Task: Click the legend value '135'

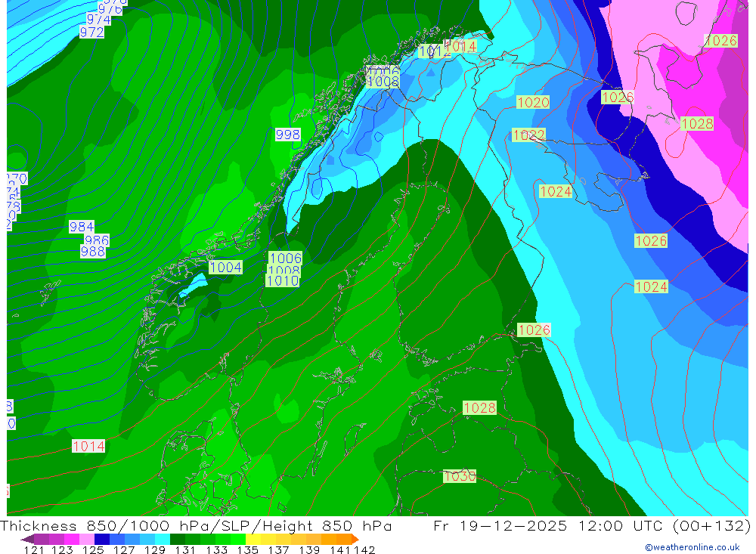Action: (x=247, y=549)
